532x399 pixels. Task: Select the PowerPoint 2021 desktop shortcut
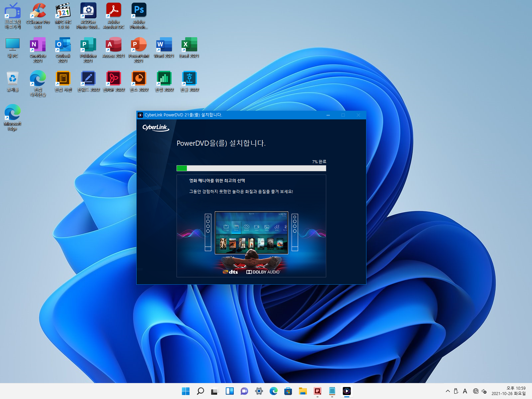(x=139, y=50)
